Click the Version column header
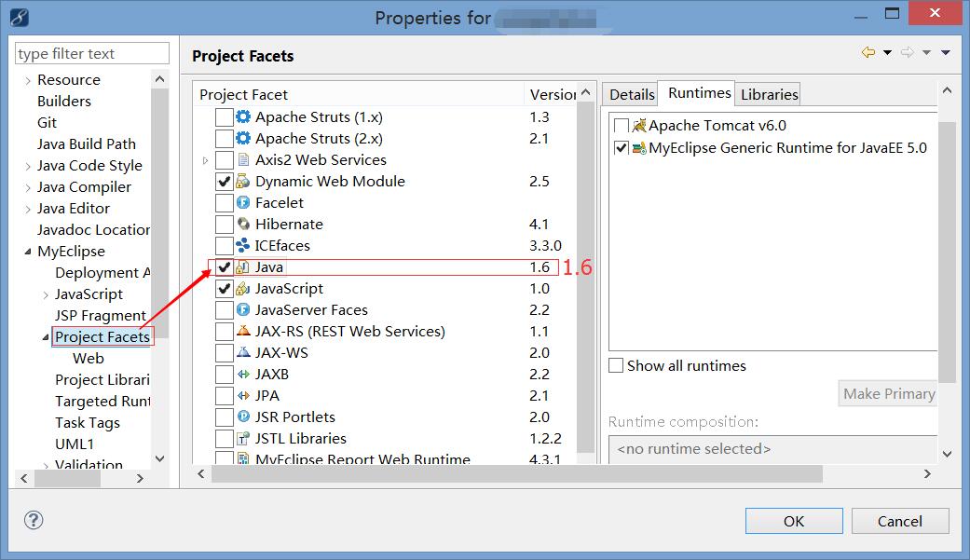The height and width of the screenshot is (560, 970). (551, 94)
